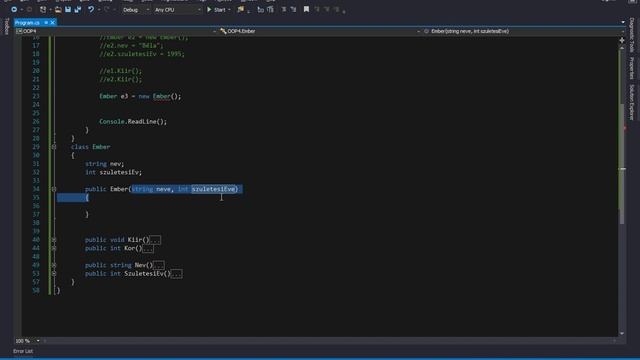Open the Error List bottom tab
Image resolution: width=640 pixels, height=360 pixels.
tap(23, 351)
